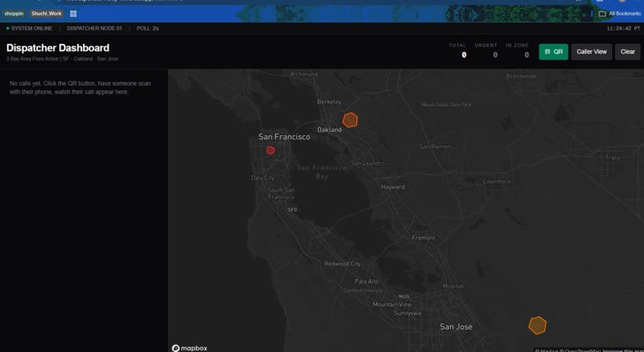Click the San Jose map label
Viewport: 644px width, 352px height.
click(x=456, y=326)
